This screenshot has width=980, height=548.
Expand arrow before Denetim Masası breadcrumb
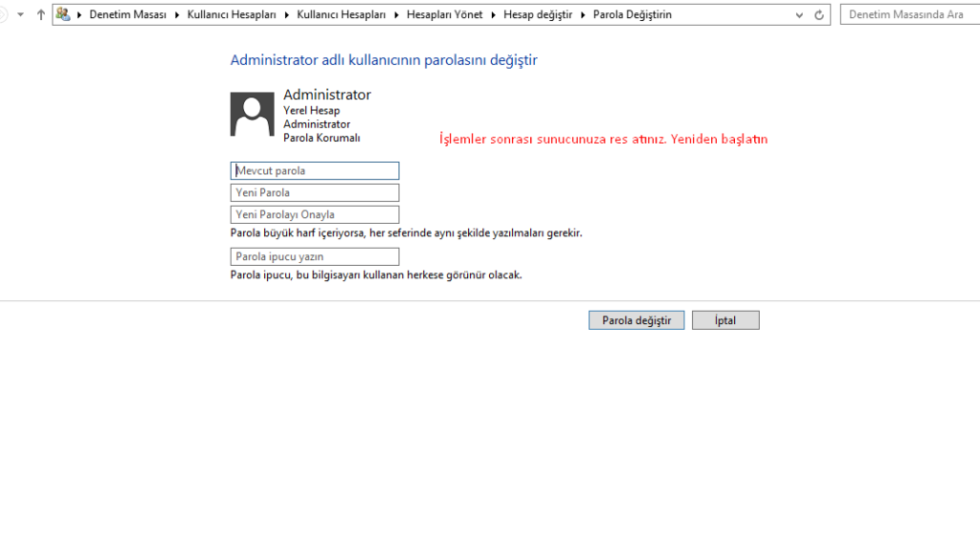pyautogui.click(x=79, y=15)
